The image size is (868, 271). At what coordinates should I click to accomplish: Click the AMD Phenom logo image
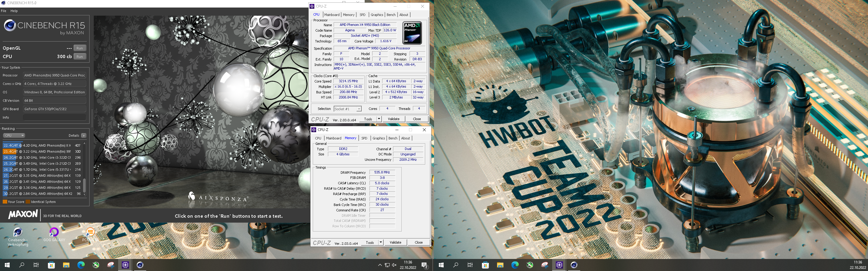click(x=412, y=33)
